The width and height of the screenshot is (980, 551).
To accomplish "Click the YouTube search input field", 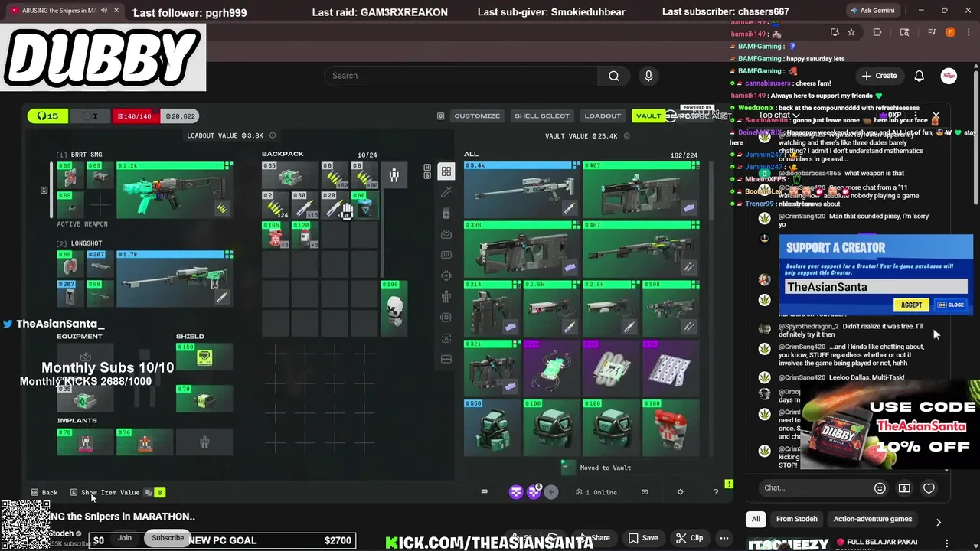I will tap(461, 76).
